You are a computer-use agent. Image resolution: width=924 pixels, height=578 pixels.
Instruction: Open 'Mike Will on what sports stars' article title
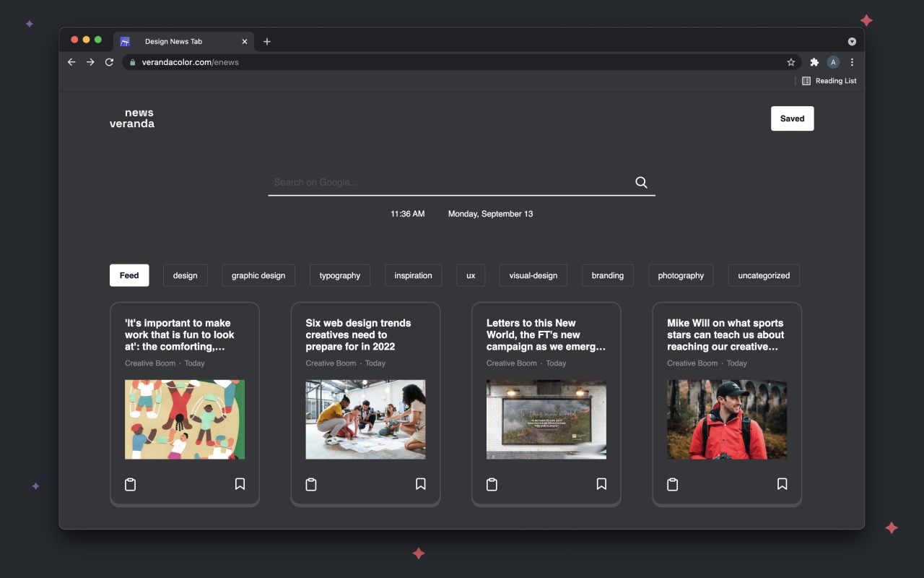point(725,335)
